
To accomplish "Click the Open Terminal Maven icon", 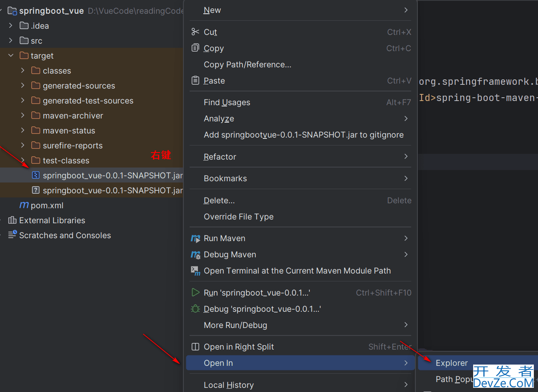I will point(195,271).
